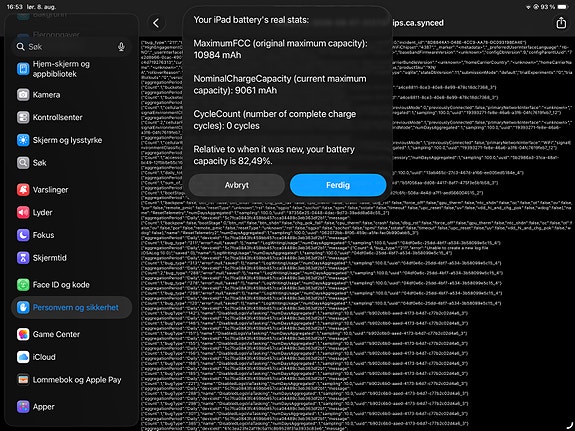Select the Fokus moon icon
The image size is (575, 431).
point(23,235)
